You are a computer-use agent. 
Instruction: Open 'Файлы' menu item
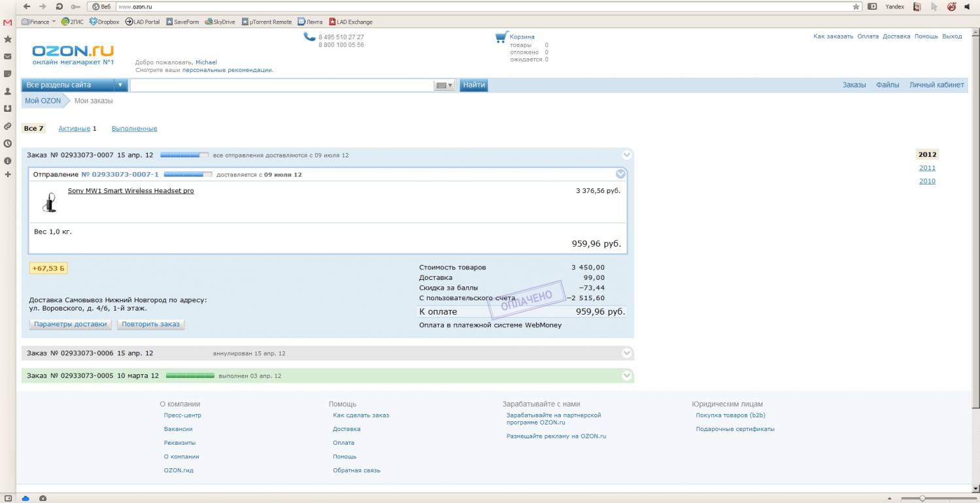click(887, 85)
